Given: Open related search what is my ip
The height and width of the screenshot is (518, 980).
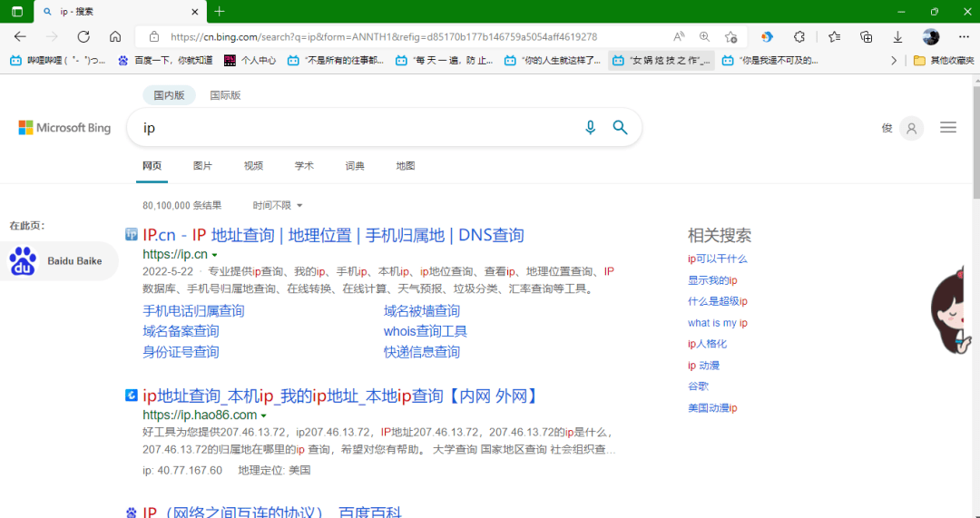Looking at the screenshot, I should click(718, 323).
